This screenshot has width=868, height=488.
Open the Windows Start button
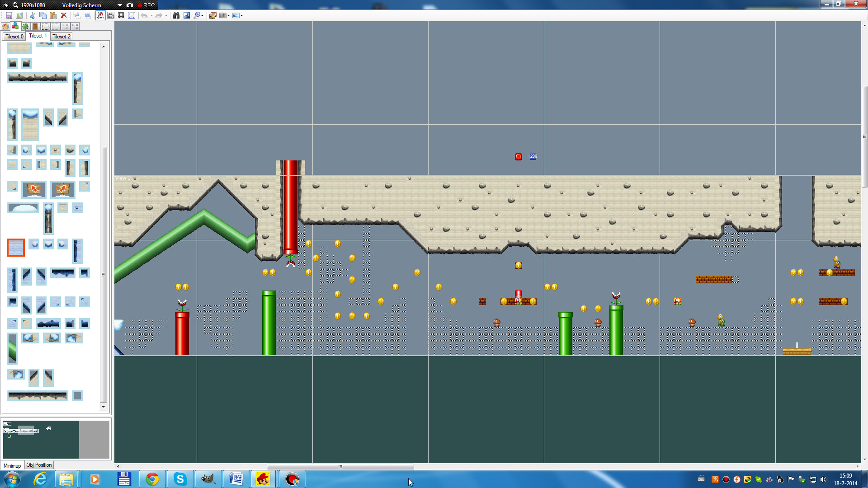tap(12, 479)
